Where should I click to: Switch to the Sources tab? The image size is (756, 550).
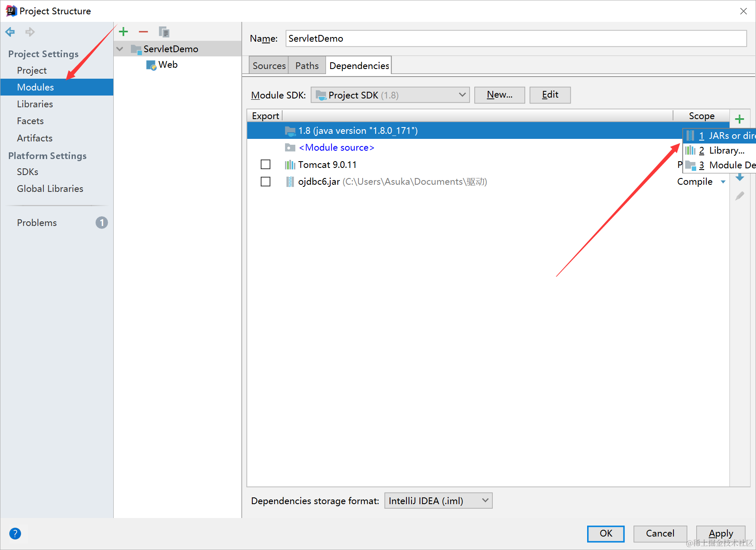coord(269,66)
